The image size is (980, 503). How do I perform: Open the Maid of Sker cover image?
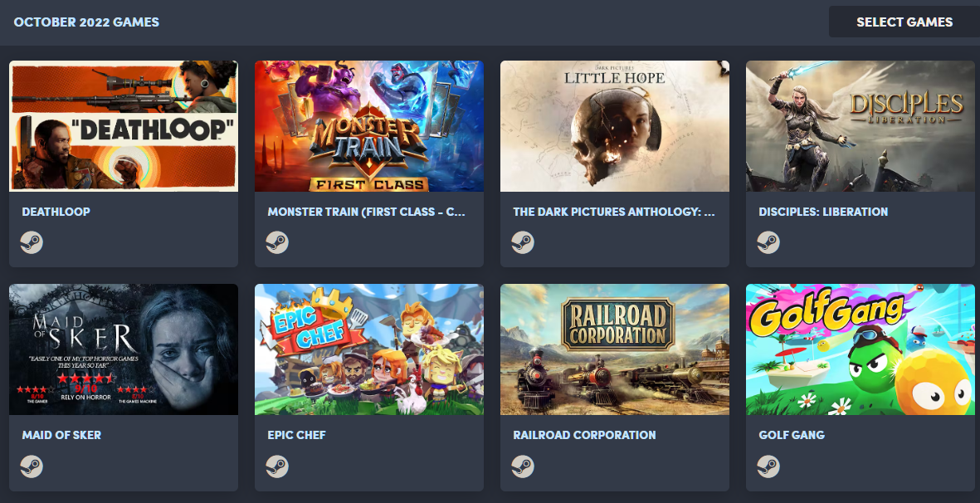(123, 350)
